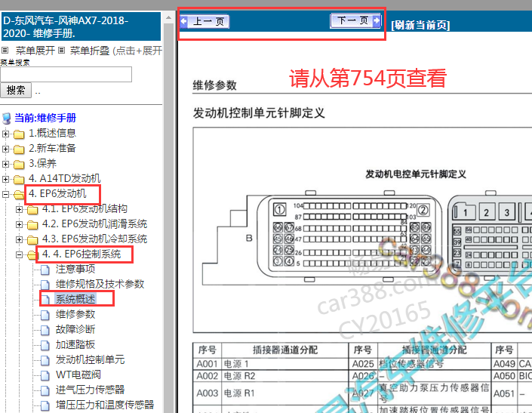Click page icon beside 维修参数
Viewport: 532px width, 413px height.
pyautogui.click(x=45, y=316)
